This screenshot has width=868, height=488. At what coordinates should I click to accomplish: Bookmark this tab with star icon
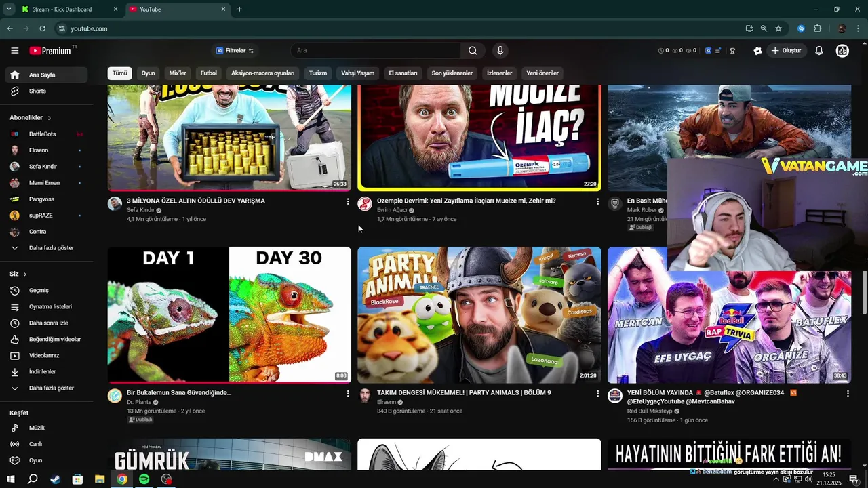778,28
